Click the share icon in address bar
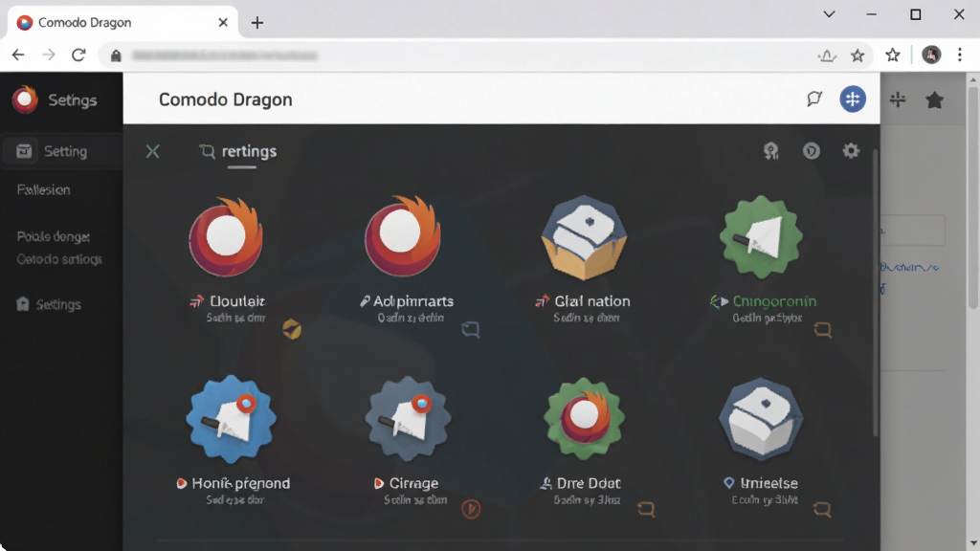 pos(827,55)
